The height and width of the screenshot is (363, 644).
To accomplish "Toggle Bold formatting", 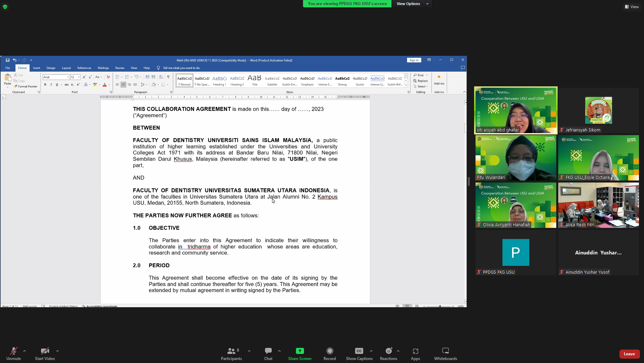I will (45, 85).
